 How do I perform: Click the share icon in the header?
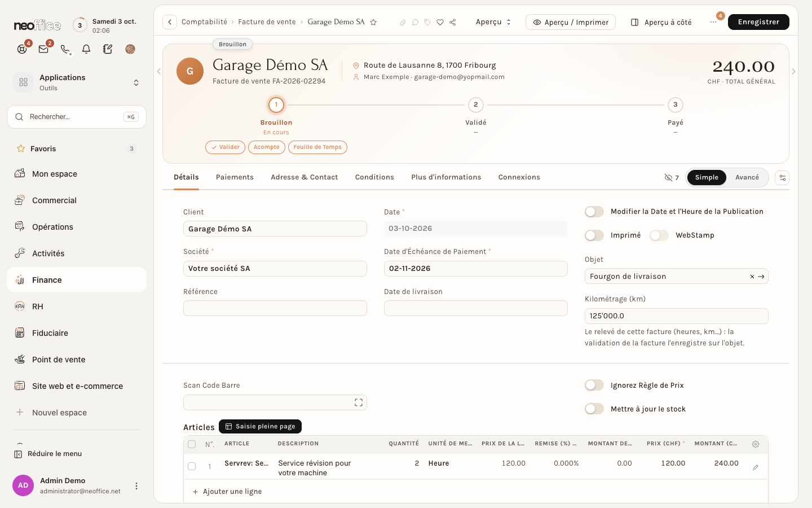pyautogui.click(x=452, y=23)
